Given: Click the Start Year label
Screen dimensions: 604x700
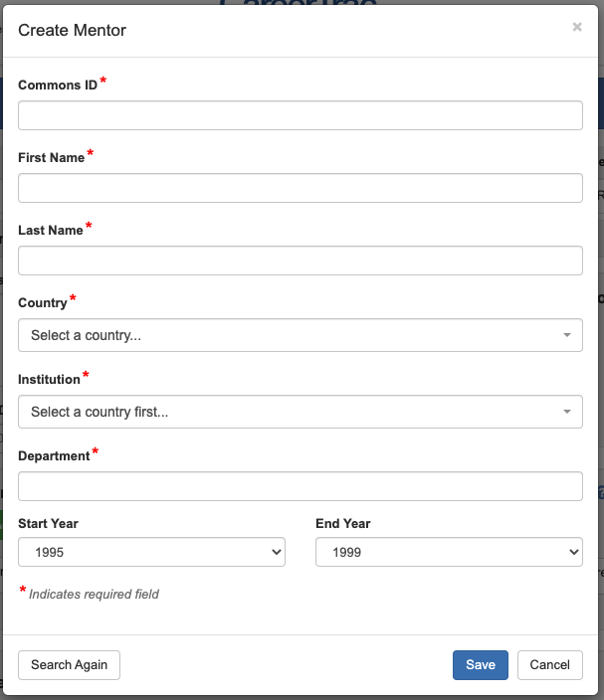Looking at the screenshot, I should pyautogui.click(x=48, y=524).
